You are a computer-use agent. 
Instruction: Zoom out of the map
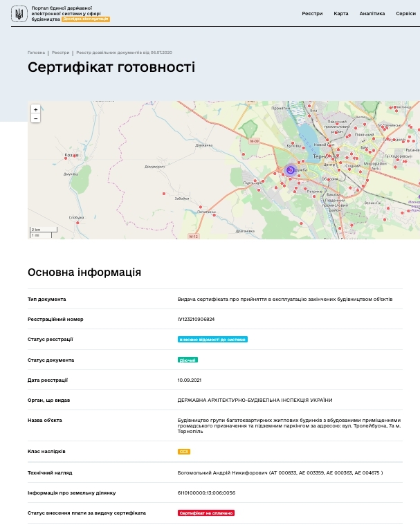tap(35, 118)
